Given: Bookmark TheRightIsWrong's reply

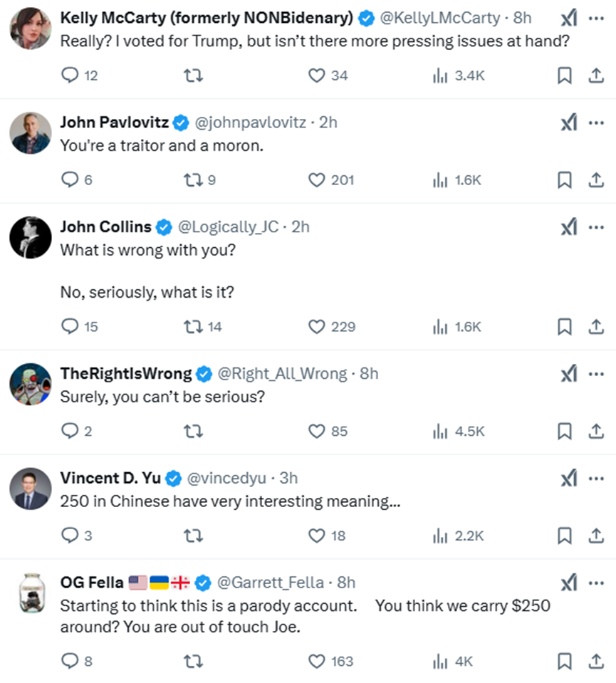Looking at the screenshot, I should pyautogui.click(x=564, y=431).
